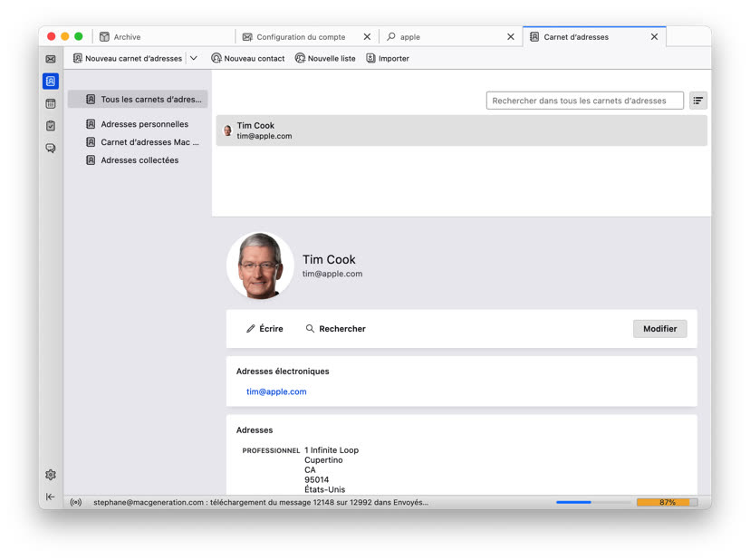Screen dimensions: 750x560
Task: Click the blue download progress bar
Action: [593, 502]
